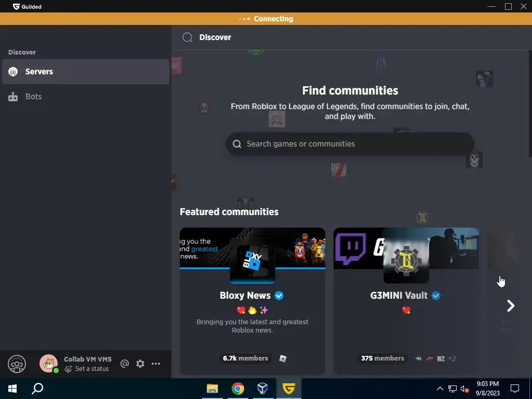Click the set status emoji icon
Screen dimensions: 532x399
coord(68,369)
